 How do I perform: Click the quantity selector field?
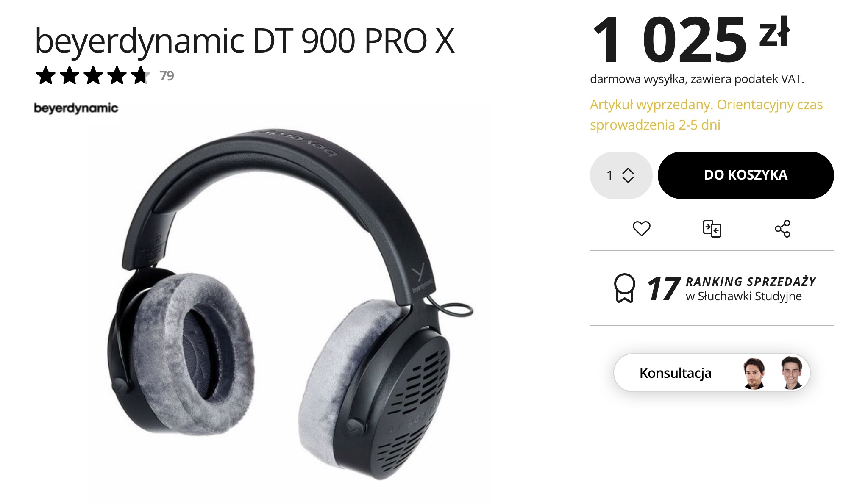coord(621,175)
